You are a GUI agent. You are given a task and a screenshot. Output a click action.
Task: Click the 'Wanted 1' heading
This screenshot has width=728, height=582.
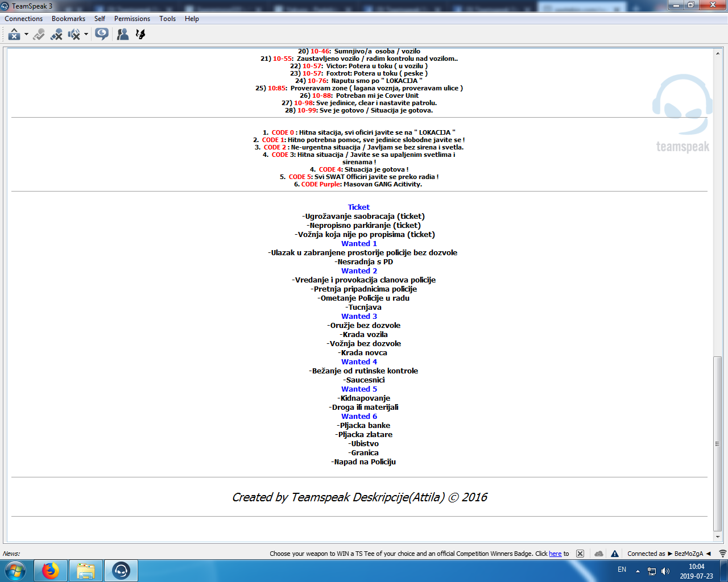click(x=359, y=244)
